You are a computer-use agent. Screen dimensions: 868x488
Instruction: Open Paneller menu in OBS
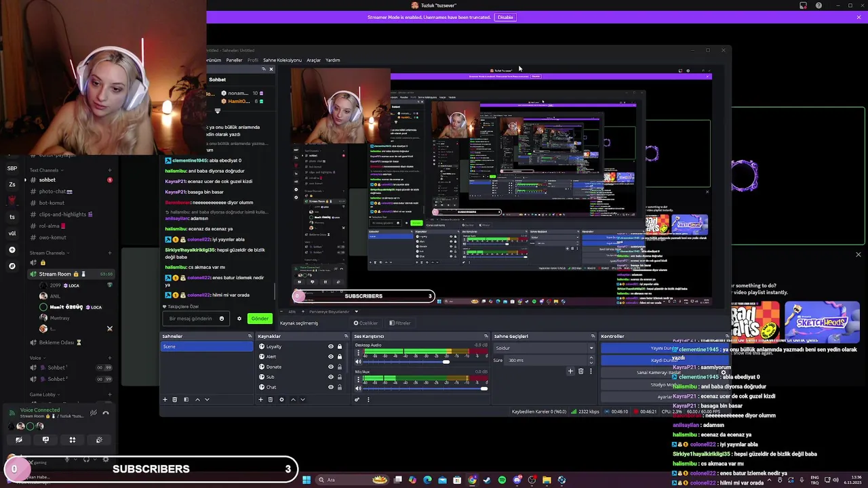(234, 60)
